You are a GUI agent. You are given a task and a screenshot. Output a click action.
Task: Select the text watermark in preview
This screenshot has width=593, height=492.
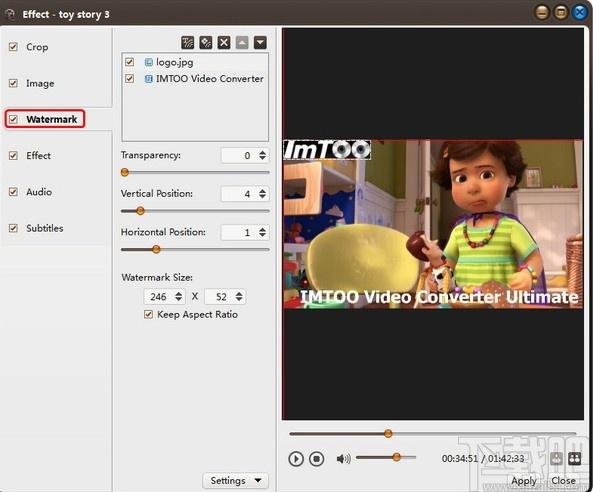point(439,297)
